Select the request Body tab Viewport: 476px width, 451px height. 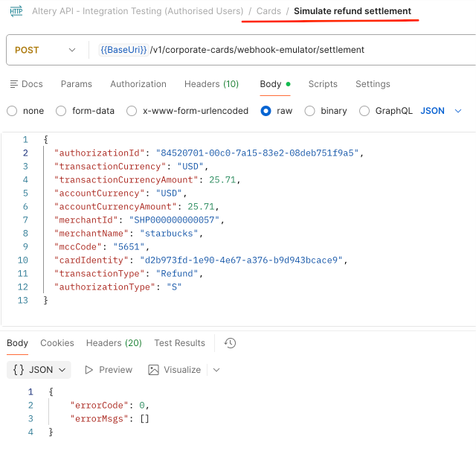point(275,84)
